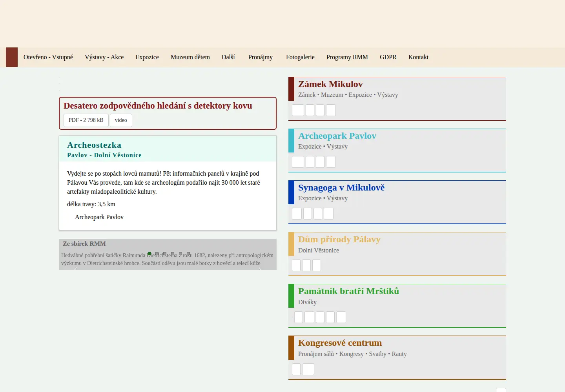The width and height of the screenshot is (565, 392).
Task: Open the Kongresové centrum heading
Action: pyautogui.click(x=340, y=343)
